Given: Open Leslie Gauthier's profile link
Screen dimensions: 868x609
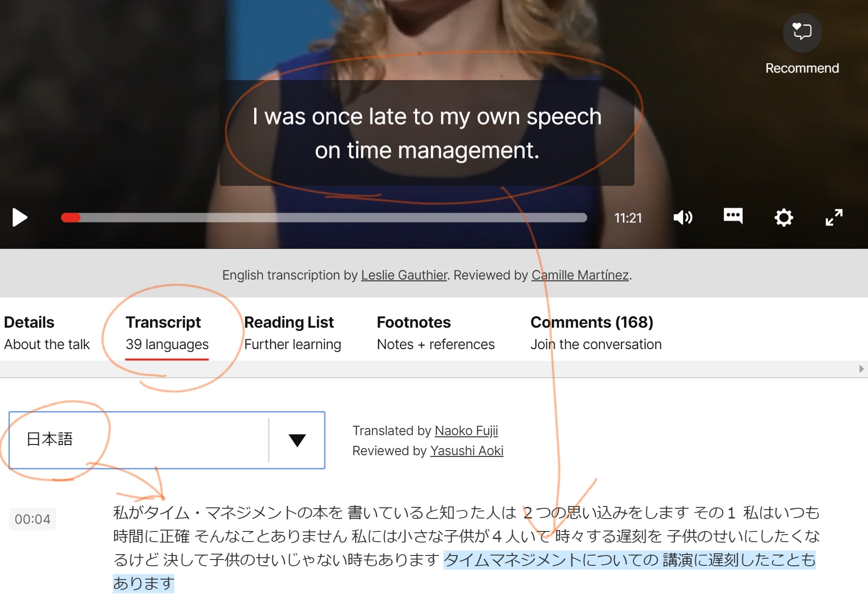Looking at the screenshot, I should 404,275.
